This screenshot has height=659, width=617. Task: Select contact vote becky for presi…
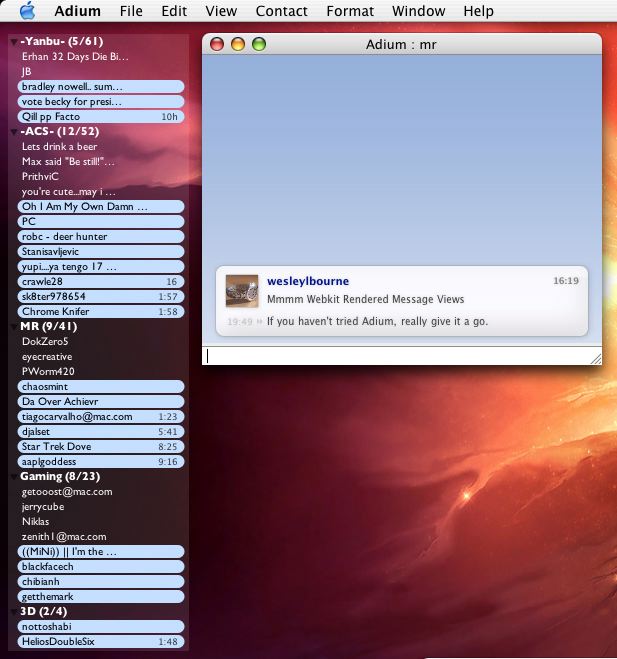(x=101, y=102)
